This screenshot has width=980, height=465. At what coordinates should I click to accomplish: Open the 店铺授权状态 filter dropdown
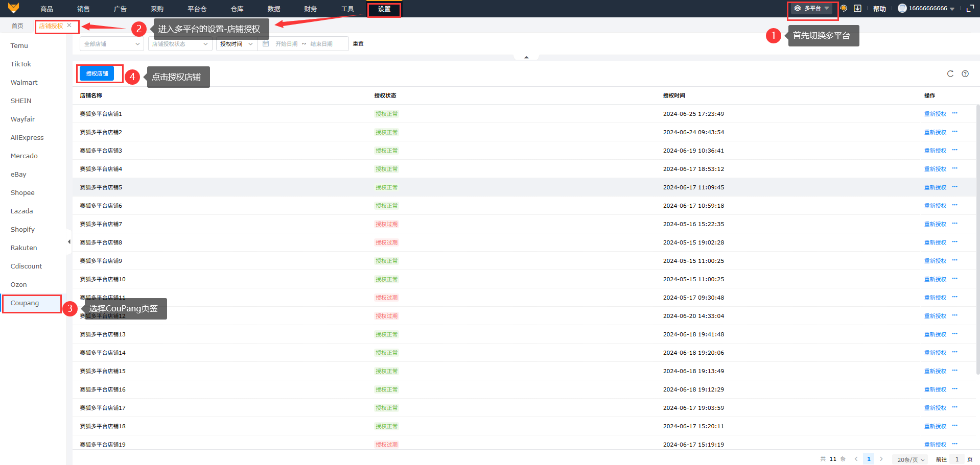180,44
